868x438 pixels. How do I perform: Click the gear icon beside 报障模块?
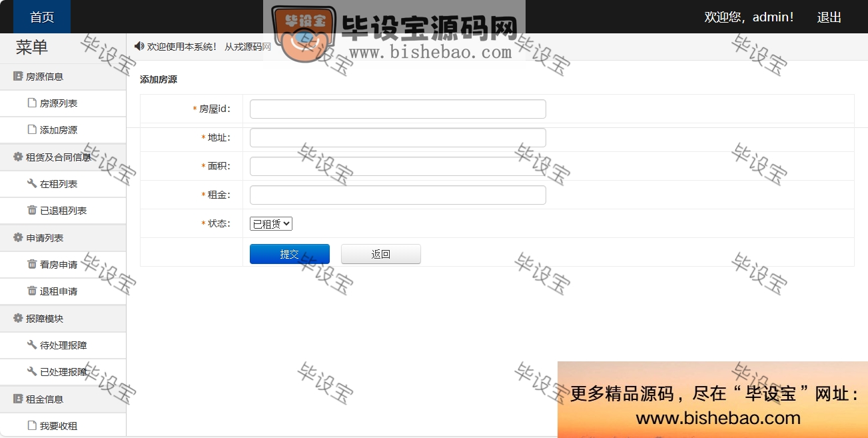[18, 319]
